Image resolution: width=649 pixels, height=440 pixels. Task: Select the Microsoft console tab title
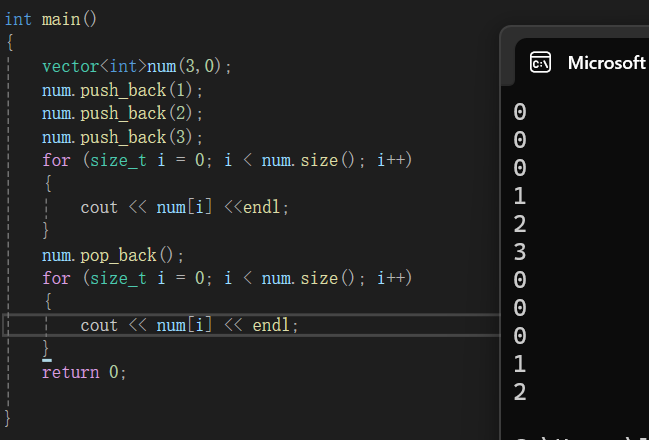click(607, 63)
